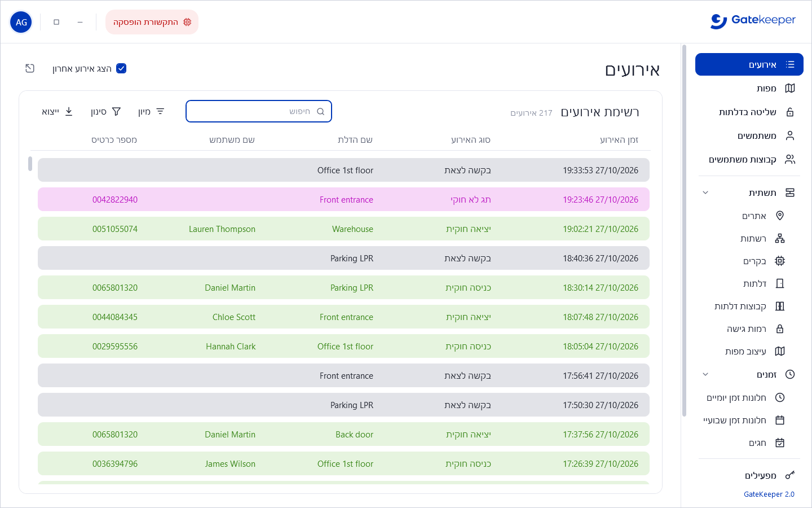Click the GateKeeper 2.0 version link

click(769, 494)
